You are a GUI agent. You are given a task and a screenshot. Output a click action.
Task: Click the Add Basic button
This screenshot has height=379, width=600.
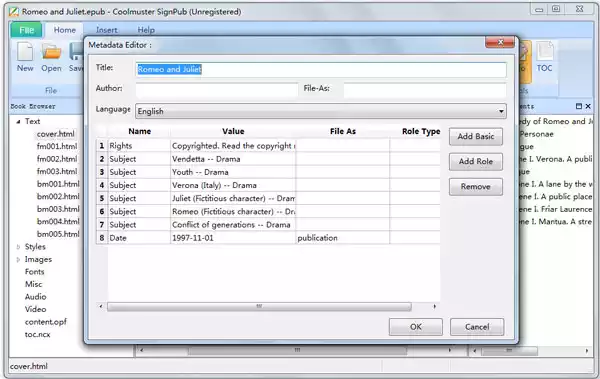[476, 136]
